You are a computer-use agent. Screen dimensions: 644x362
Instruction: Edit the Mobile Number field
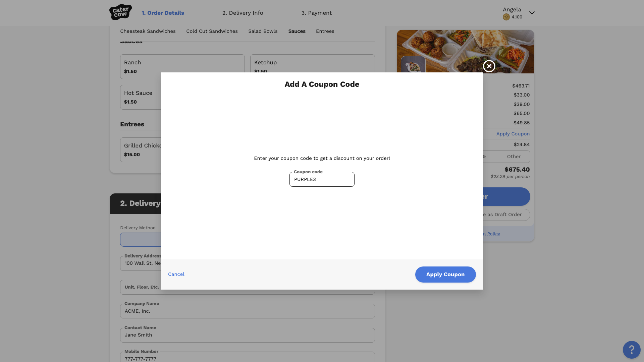(x=248, y=357)
